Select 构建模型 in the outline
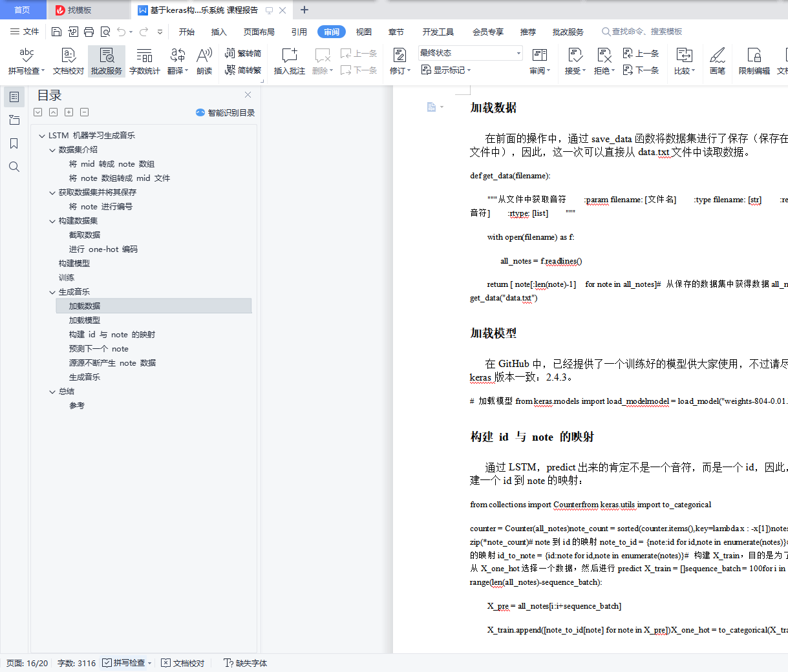 coord(74,264)
